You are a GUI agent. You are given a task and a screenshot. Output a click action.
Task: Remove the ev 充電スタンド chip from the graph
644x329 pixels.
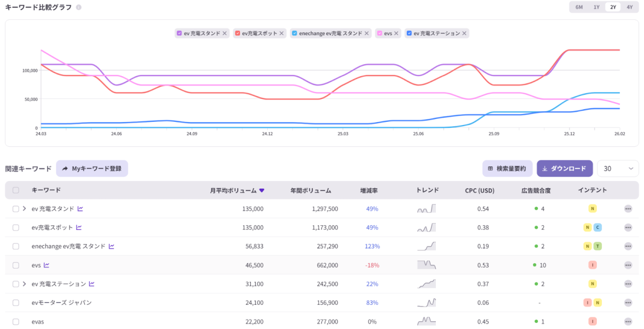coord(225,33)
